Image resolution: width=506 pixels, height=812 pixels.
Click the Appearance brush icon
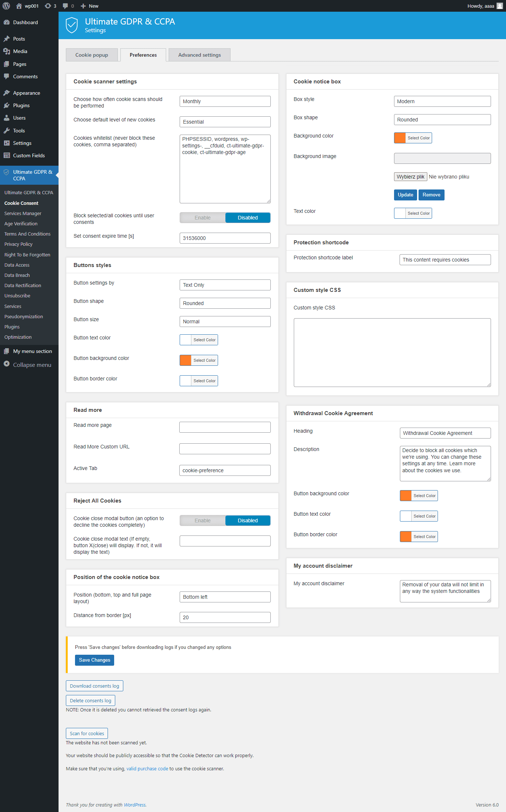7,93
